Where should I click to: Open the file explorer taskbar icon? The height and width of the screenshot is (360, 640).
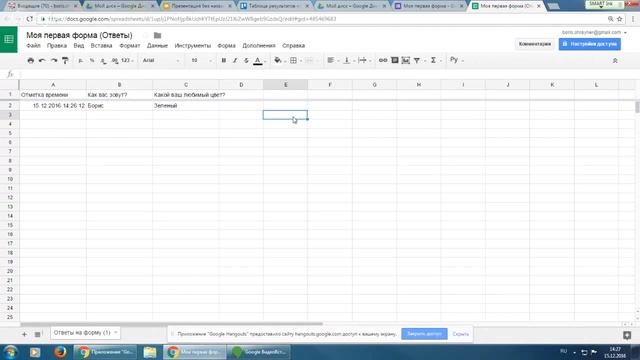tap(150, 352)
